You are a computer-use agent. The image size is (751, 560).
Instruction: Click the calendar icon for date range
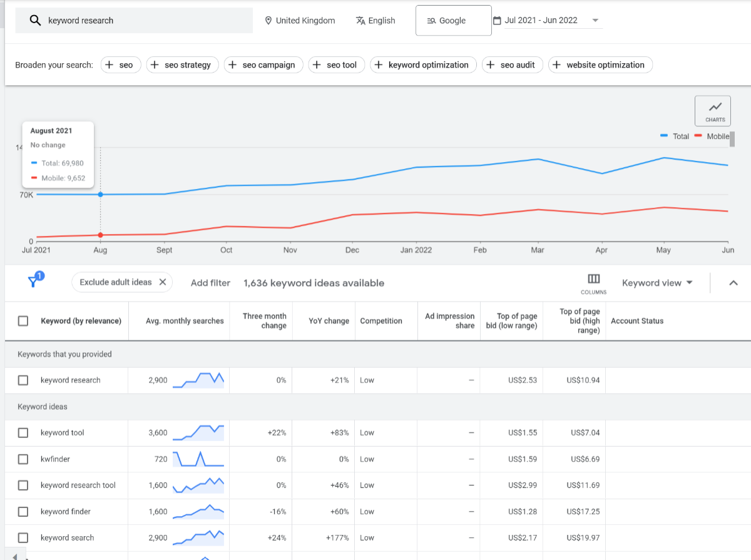pyautogui.click(x=497, y=21)
